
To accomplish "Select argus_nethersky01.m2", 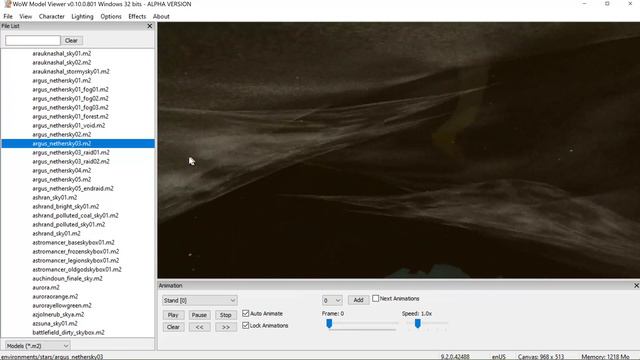I will [62, 80].
